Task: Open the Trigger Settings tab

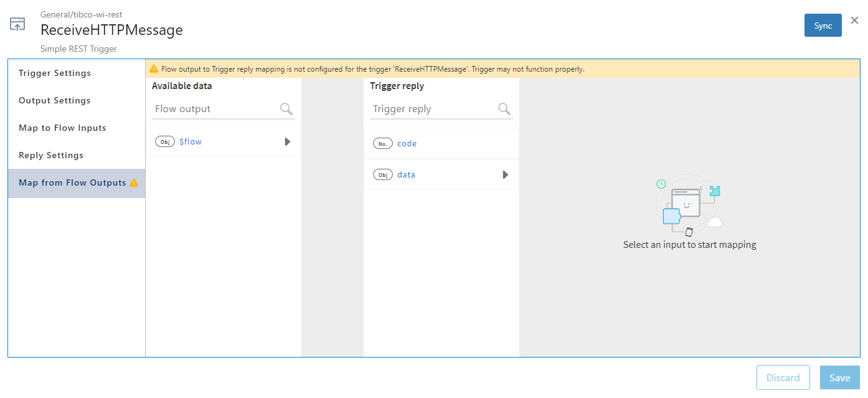Action: (55, 73)
